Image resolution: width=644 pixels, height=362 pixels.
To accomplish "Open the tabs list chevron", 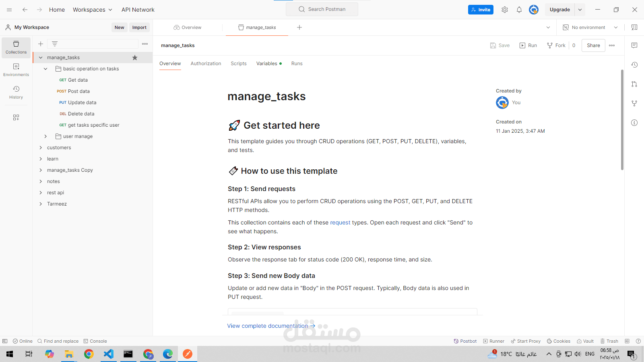I will [x=548, y=27].
